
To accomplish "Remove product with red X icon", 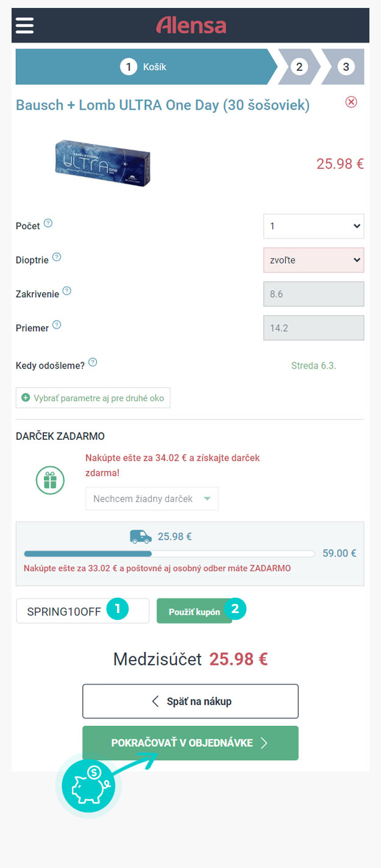I will [351, 102].
